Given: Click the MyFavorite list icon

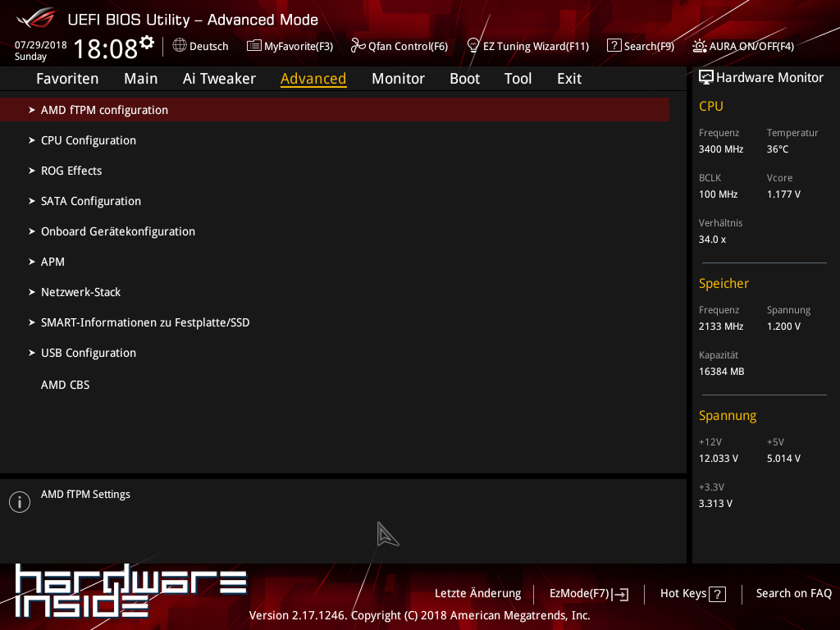Looking at the screenshot, I should click(254, 46).
